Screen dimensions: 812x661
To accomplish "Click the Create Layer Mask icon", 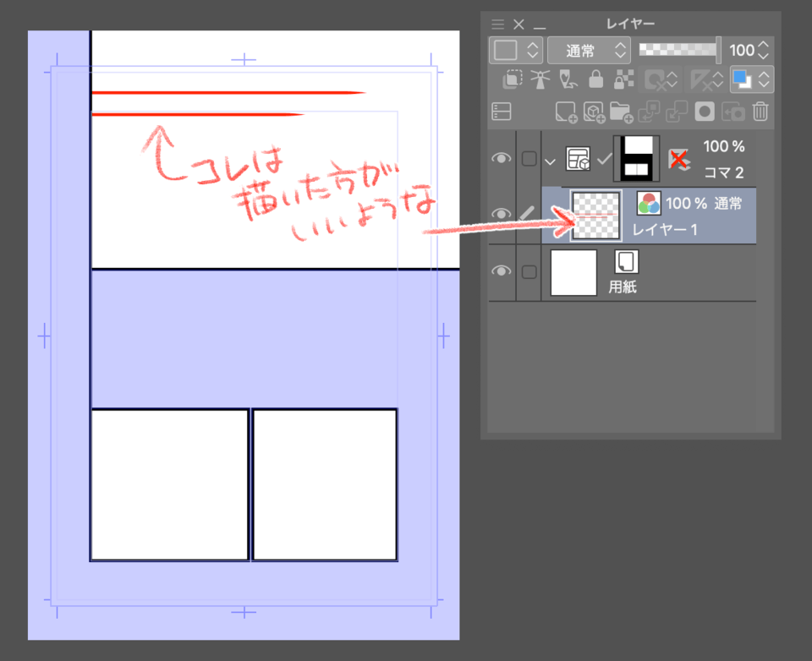I will coord(705,112).
